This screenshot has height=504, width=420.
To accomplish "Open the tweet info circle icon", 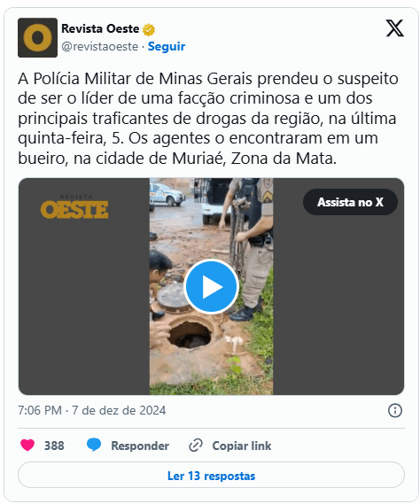I will 395,410.
